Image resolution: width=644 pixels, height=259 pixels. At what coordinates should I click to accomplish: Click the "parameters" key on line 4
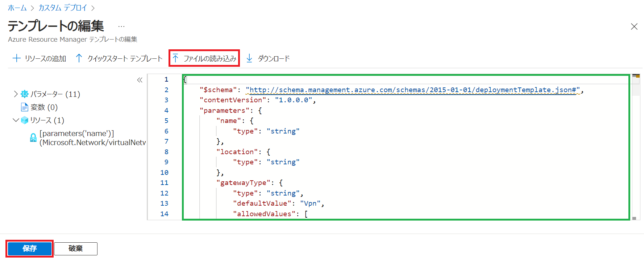(x=224, y=110)
